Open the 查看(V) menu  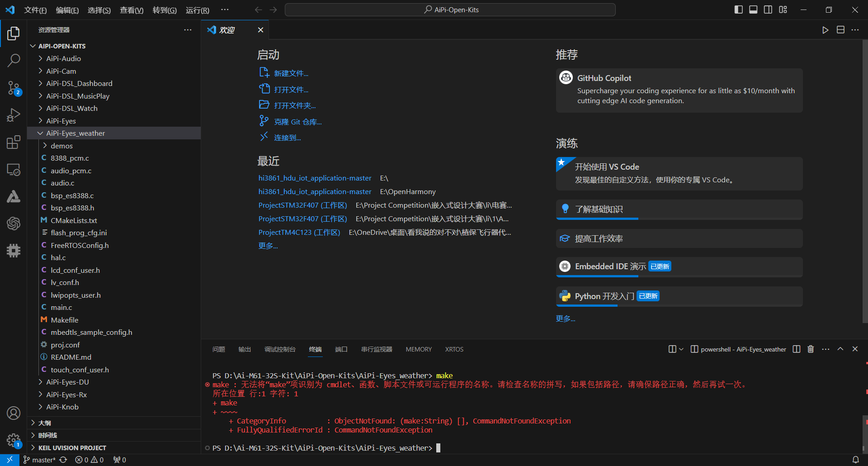pyautogui.click(x=132, y=10)
